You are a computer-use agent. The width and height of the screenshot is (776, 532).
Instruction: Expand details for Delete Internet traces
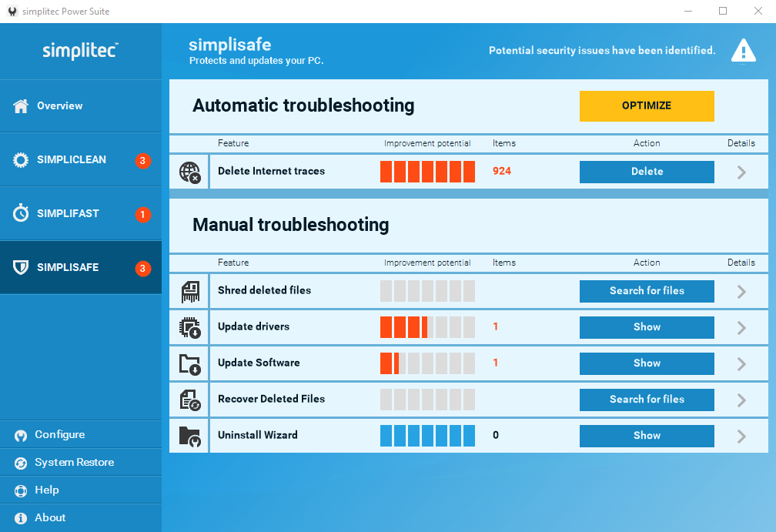pyautogui.click(x=741, y=172)
